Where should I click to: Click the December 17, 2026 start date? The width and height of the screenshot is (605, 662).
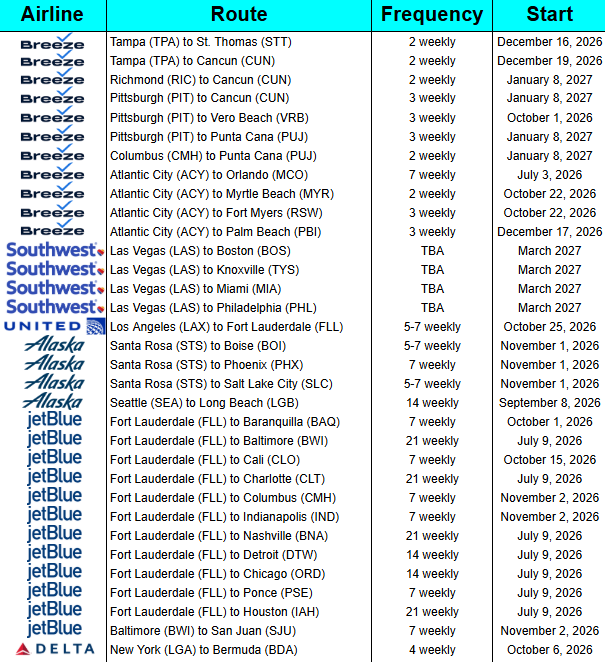[x=549, y=232]
